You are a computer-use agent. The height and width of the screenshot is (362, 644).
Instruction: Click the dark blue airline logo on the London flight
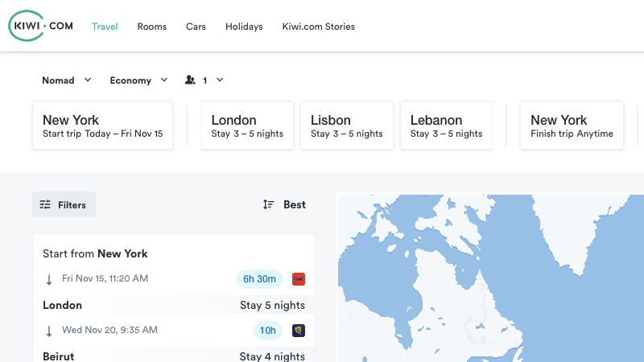point(299,331)
